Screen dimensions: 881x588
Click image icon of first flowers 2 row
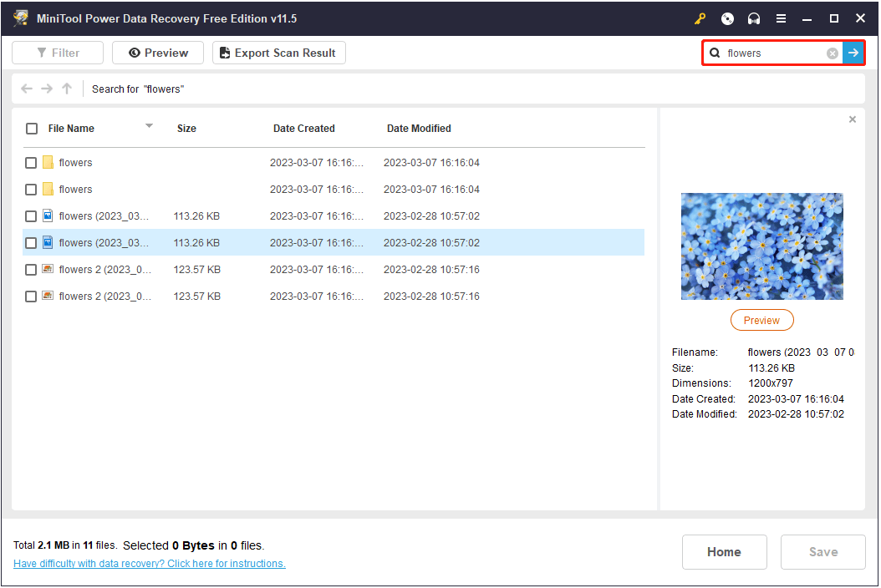[x=48, y=269]
